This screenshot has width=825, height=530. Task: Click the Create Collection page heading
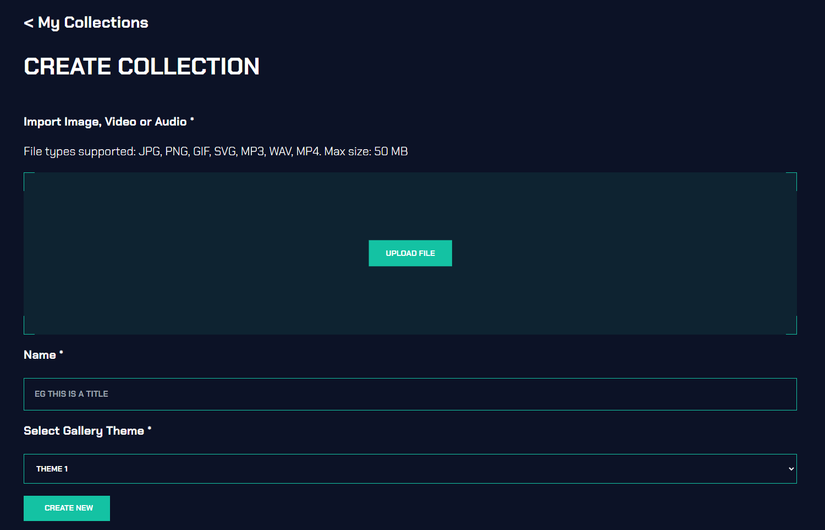pos(141,67)
